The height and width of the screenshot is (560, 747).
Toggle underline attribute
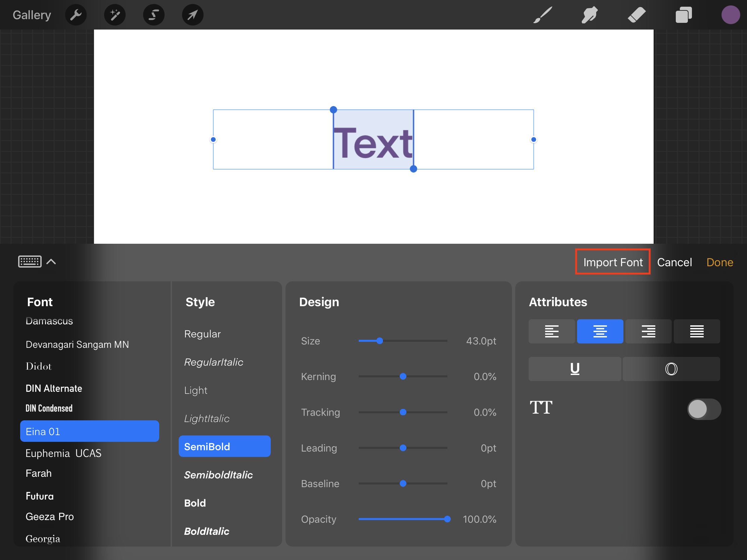click(575, 369)
